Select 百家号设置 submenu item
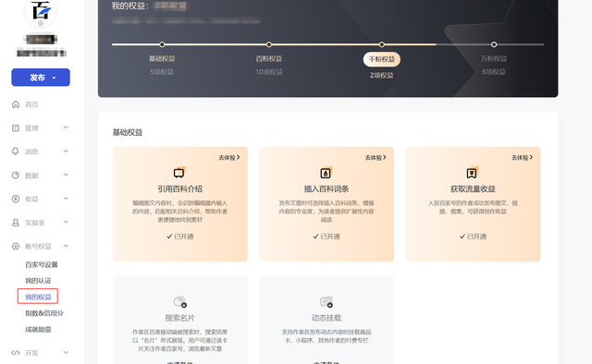Image resolution: width=592 pixels, height=364 pixels. coord(41,265)
